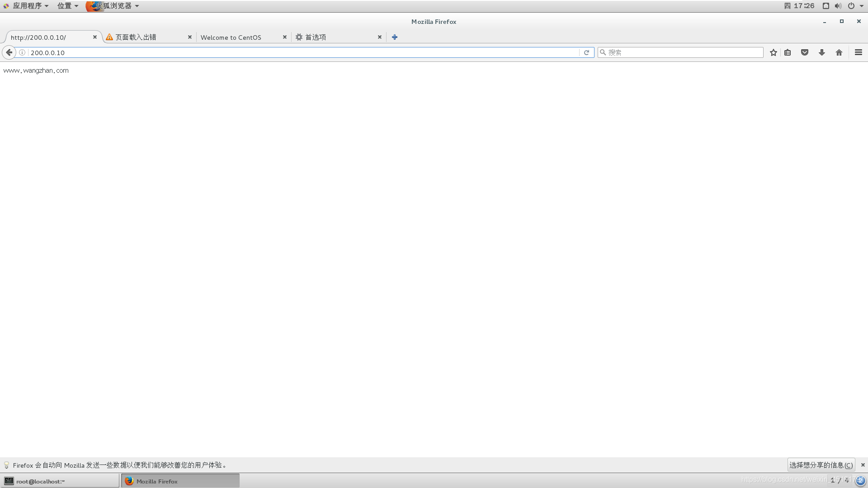868x488 pixels.
Task: Click 选择想分享的信息 button
Action: pyautogui.click(x=821, y=465)
